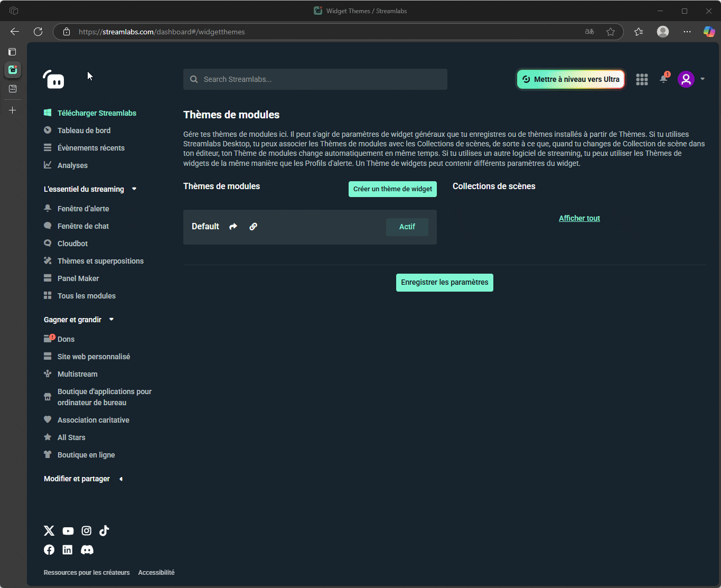
Task: Click Enregistrer les paramètres
Action: coord(445,283)
